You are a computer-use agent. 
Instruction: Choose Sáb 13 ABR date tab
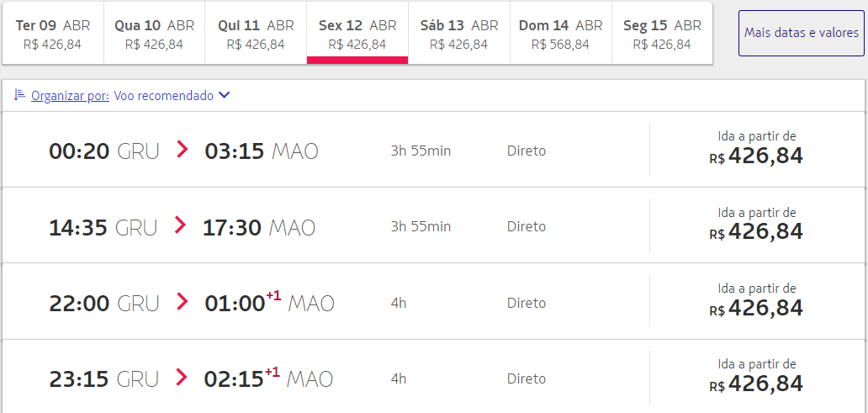click(459, 33)
